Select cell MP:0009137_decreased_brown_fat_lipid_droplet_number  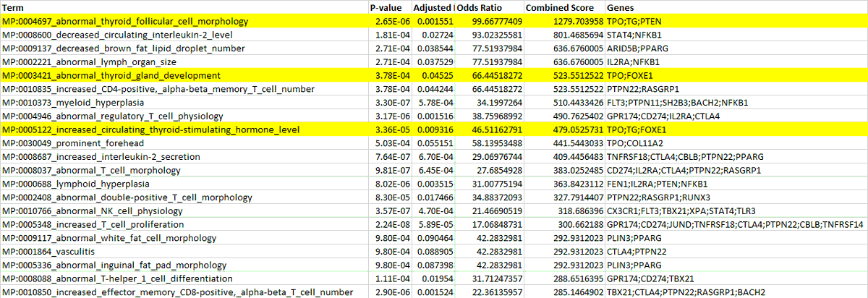[183, 48]
